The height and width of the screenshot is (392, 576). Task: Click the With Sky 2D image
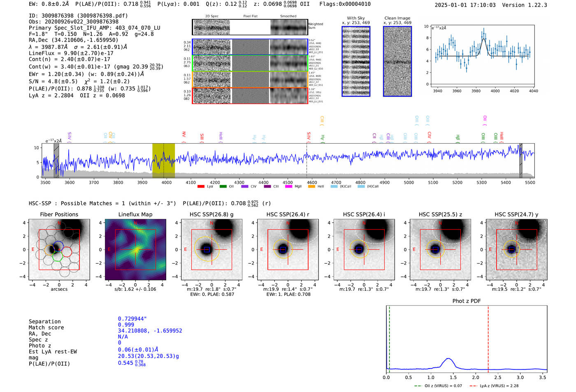tap(356, 62)
